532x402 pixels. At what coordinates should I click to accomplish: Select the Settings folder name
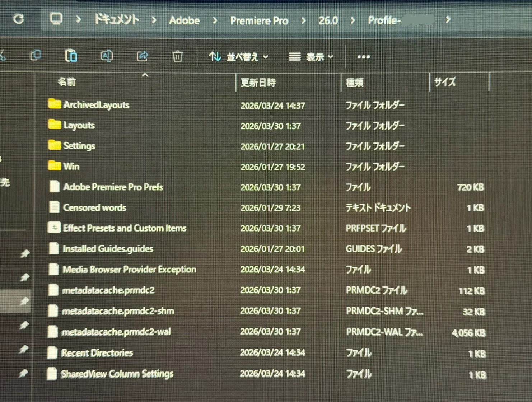(x=79, y=146)
